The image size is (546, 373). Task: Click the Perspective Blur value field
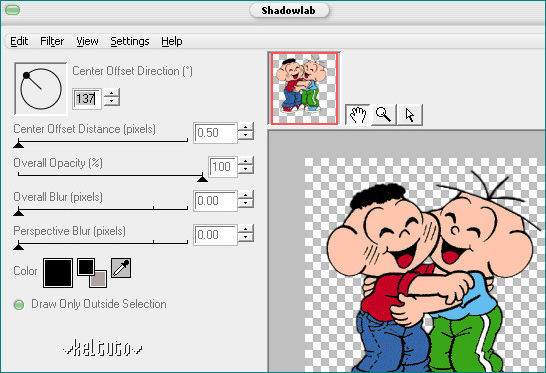click(215, 235)
